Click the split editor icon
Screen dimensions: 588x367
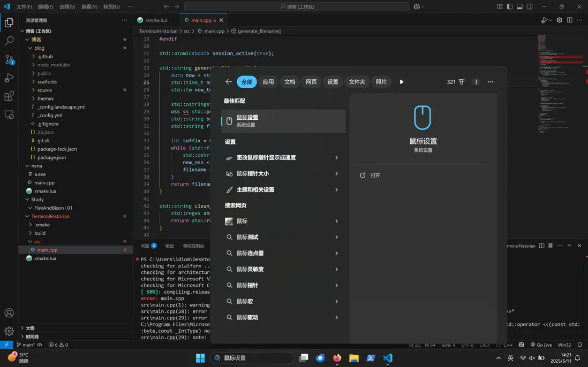tap(570, 20)
